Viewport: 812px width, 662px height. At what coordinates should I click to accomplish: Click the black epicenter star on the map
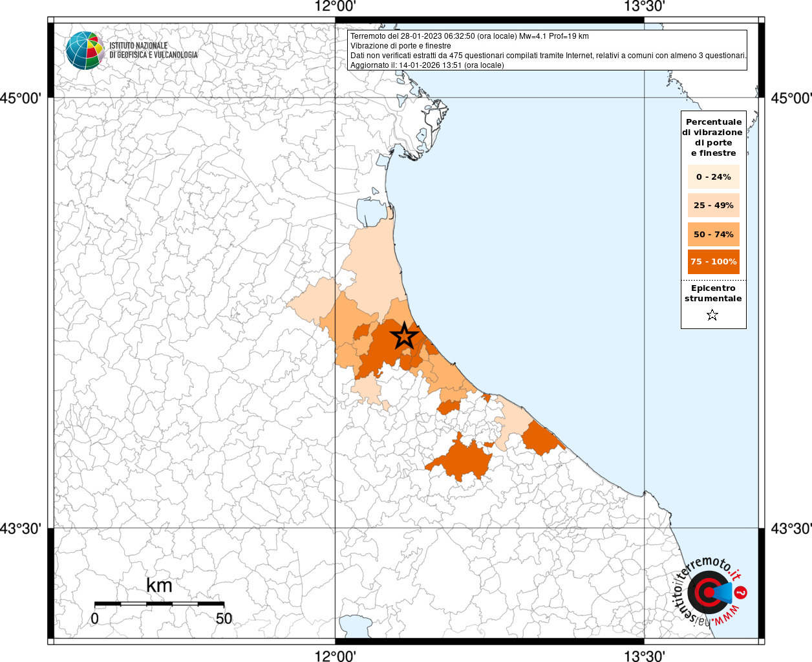[405, 336]
